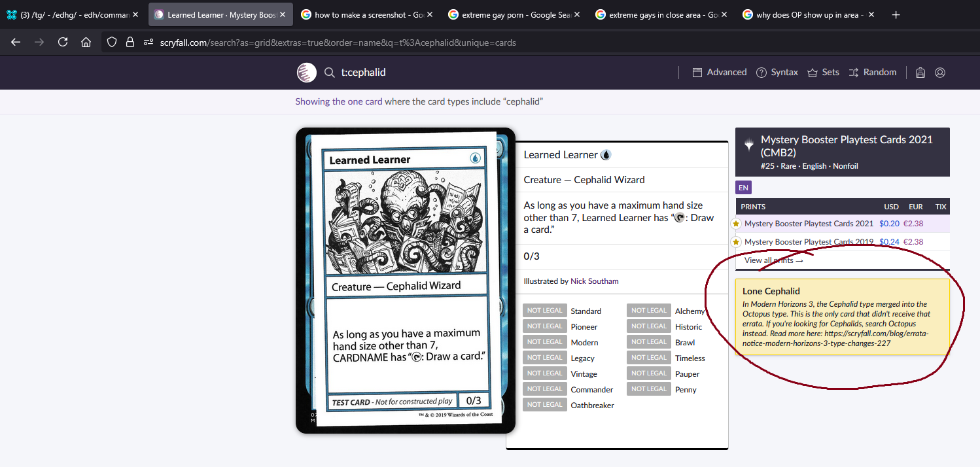Image resolution: width=980 pixels, height=467 pixels.
Task: Open the Sets page
Action: pos(823,73)
